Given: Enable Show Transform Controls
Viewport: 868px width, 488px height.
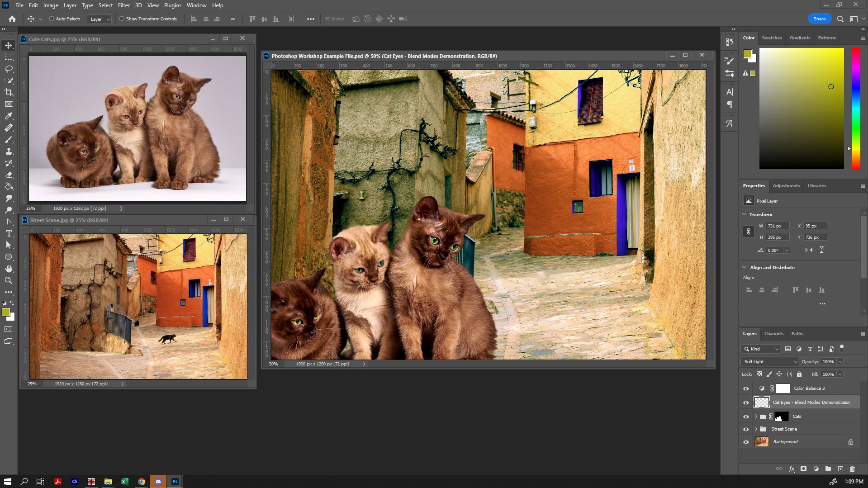Looking at the screenshot, I should pos(122,19).
